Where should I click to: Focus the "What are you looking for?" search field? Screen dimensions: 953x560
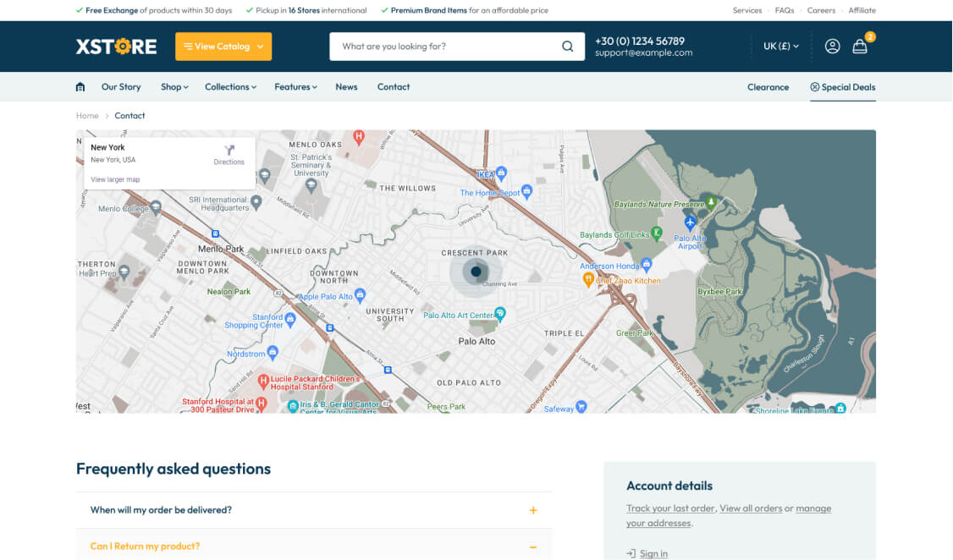pos(444,47)
